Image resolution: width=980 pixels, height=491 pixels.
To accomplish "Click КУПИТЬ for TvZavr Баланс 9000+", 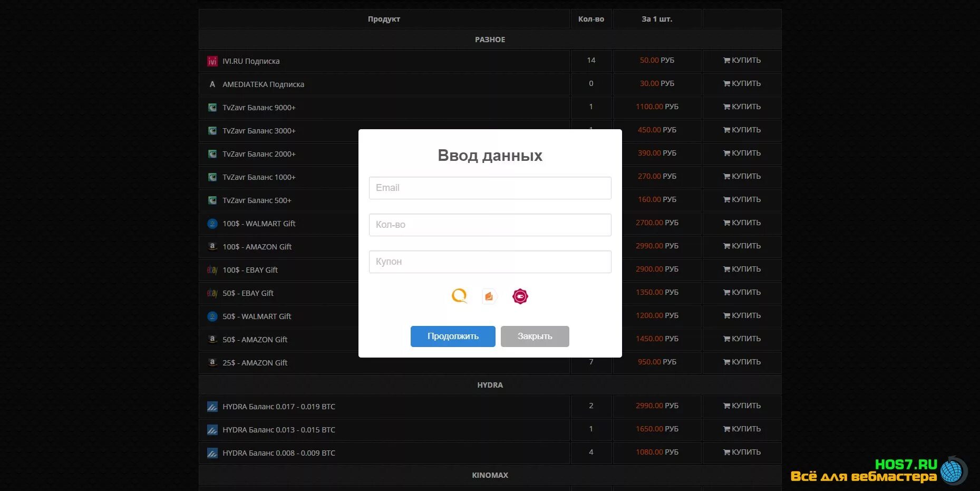I will pos(742,107).
